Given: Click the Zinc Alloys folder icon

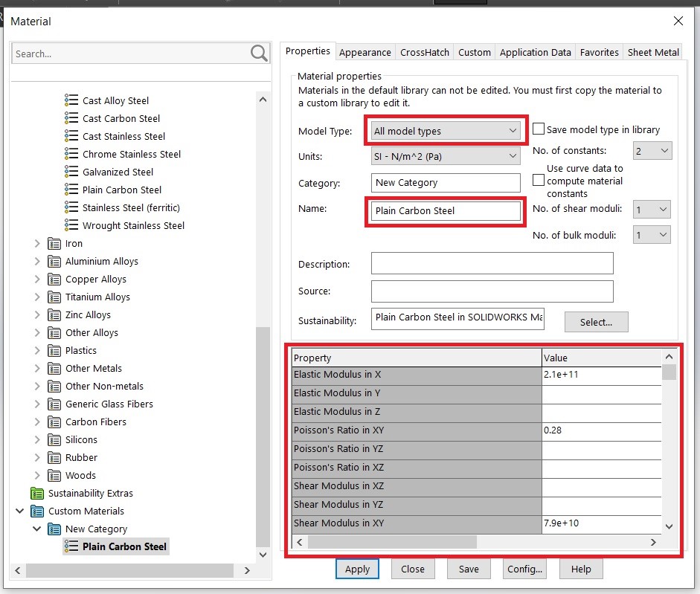Looking at the screenshot, I should click(x=54, y=315).
